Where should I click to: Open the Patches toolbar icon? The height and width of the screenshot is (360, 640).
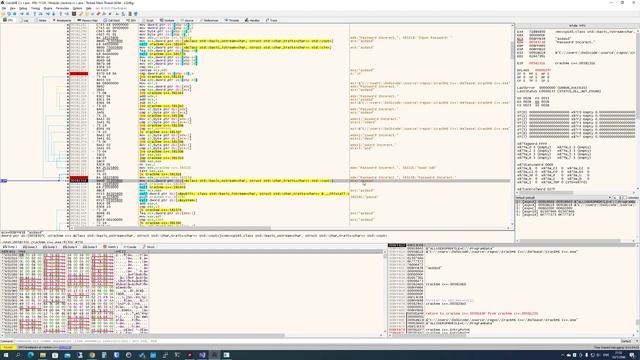point(81,14)
